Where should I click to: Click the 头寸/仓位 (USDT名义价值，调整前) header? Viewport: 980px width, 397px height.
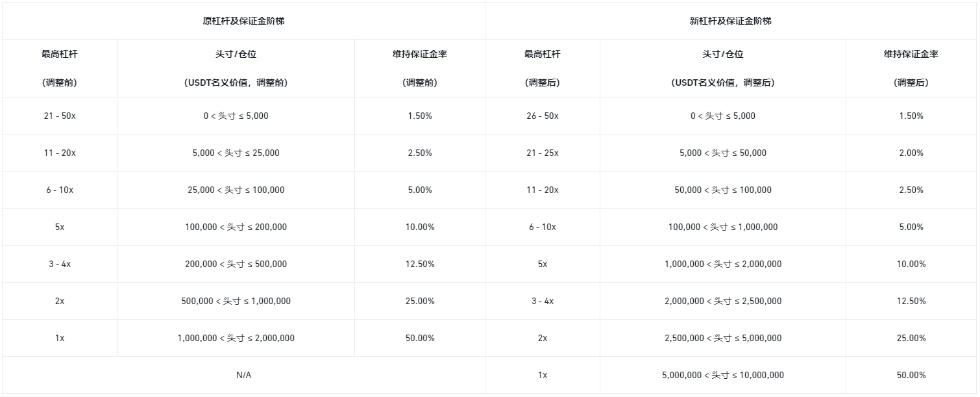coord(236,68)
